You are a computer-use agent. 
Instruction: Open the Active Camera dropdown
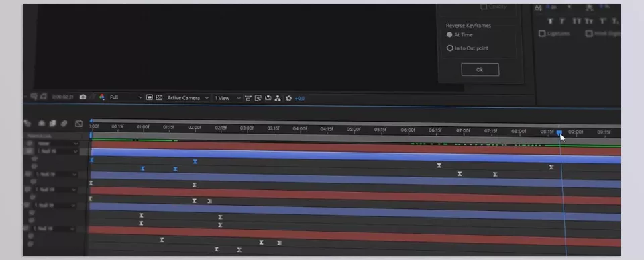[x=188, y=98]
